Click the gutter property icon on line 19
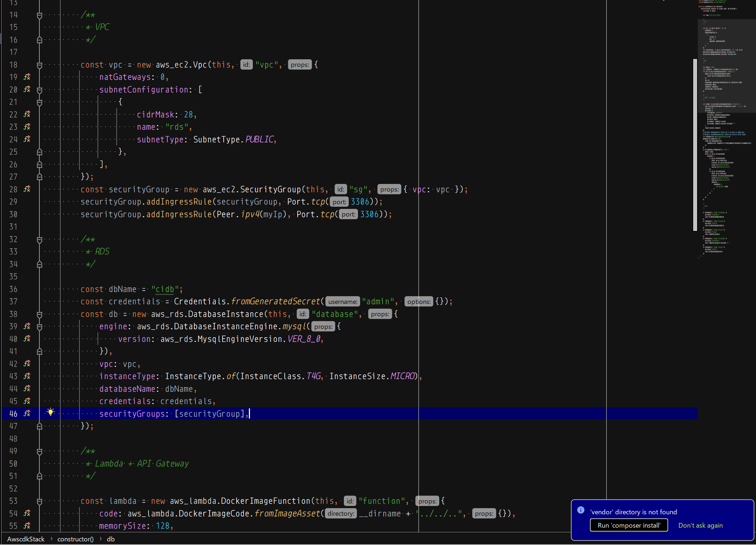The image size is (756, 545). [27, 77]
